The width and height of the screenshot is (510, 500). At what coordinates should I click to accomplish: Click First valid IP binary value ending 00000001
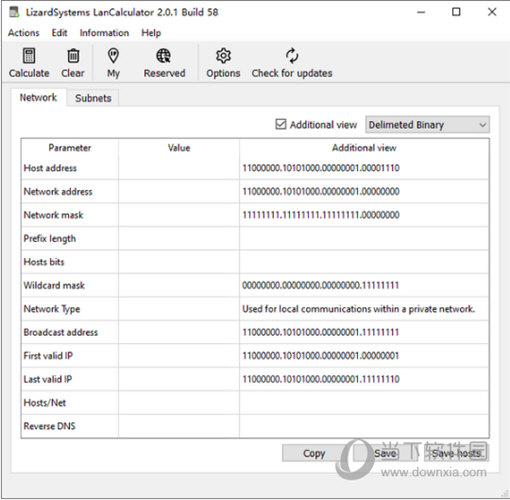(320, 356)
